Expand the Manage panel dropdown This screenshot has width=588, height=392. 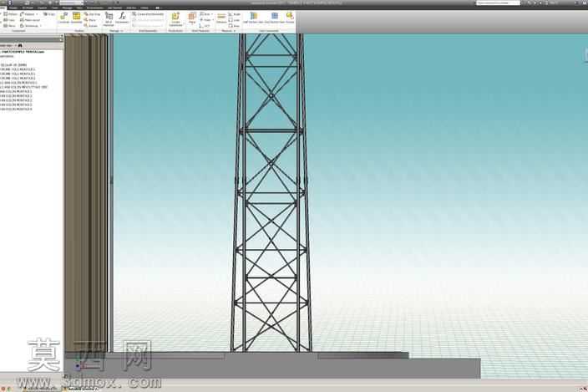[121, 31]
